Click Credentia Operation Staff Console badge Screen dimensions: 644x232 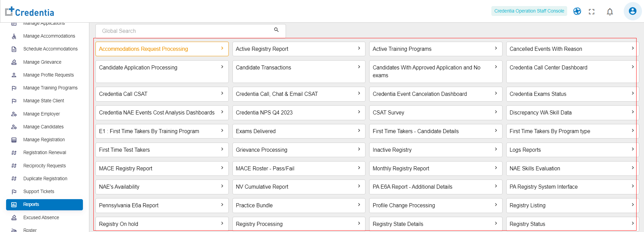(x=529, y=11)
